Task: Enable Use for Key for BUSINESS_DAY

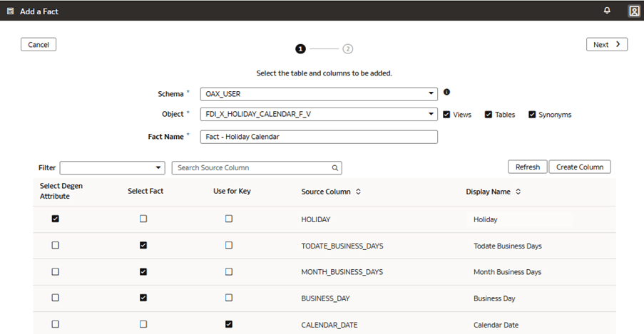Action: 229,298
